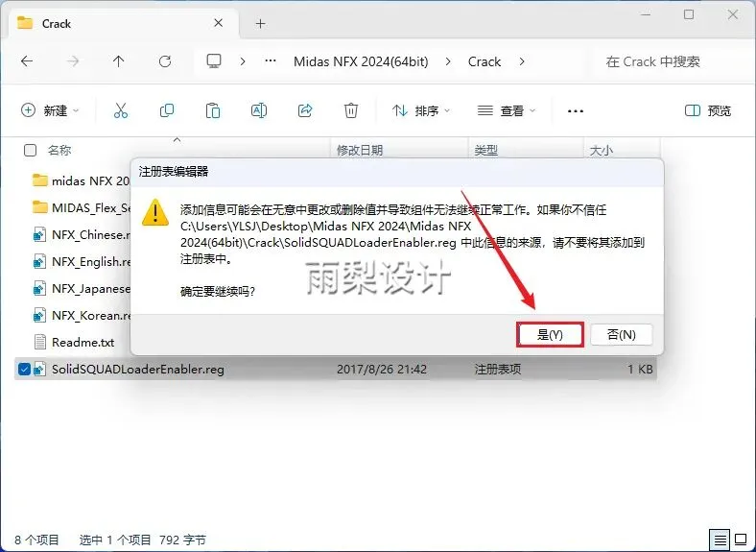Click the 注册表编辑器 dialog title bar

[396, 172]
